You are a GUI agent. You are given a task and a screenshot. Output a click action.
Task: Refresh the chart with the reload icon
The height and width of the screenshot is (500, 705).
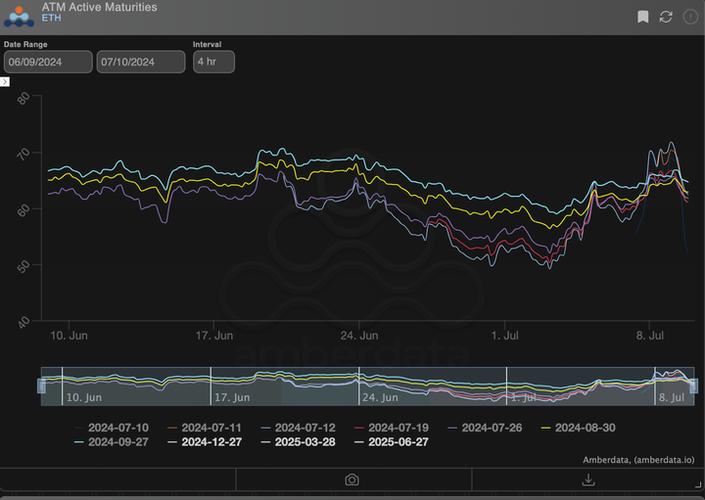tap(666, 17)
